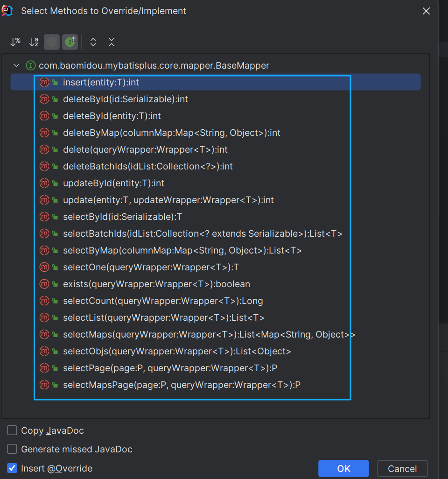Select selectPage(page:P, queryWrapper):P method

pos(215,368)
